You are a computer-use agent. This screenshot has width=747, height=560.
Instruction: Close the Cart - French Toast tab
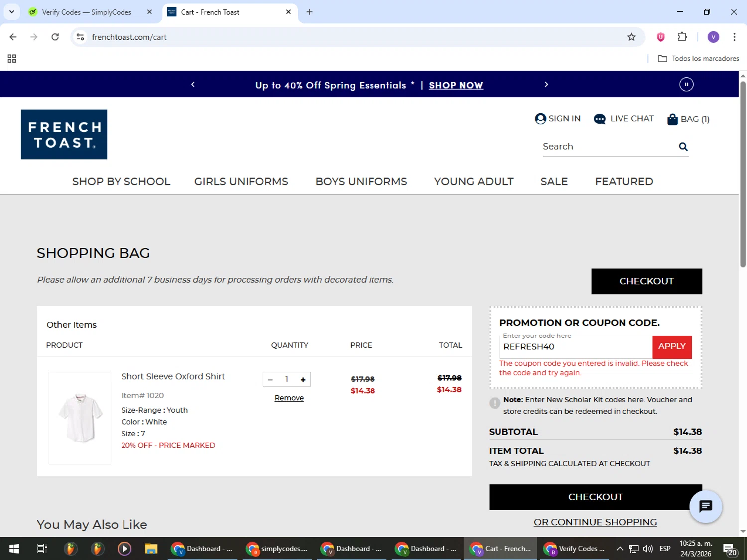coord(288,12)
